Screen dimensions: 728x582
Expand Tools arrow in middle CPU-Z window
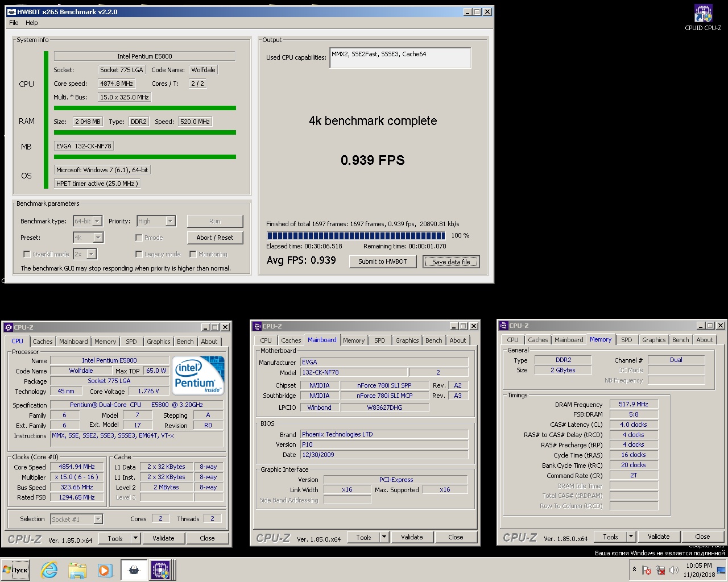pos(384,537)
